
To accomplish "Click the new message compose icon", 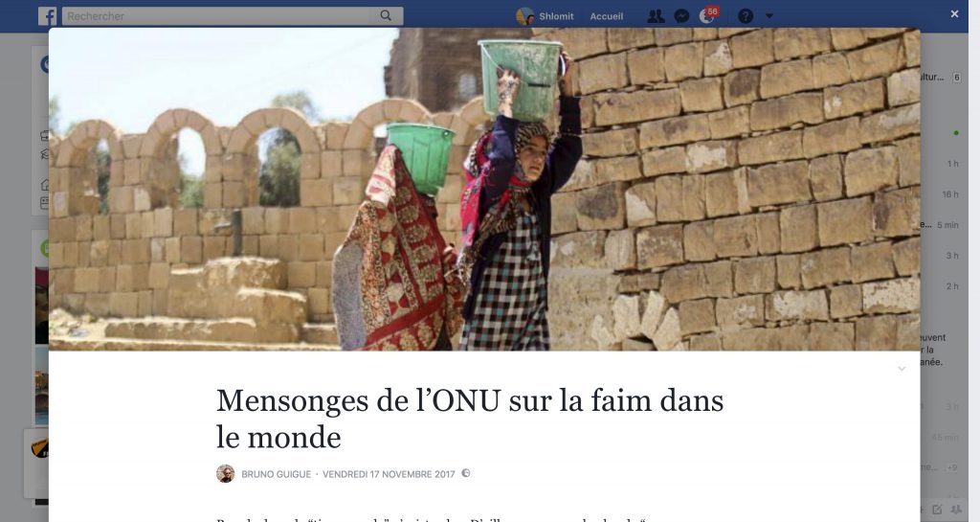I will click(937, 510).
